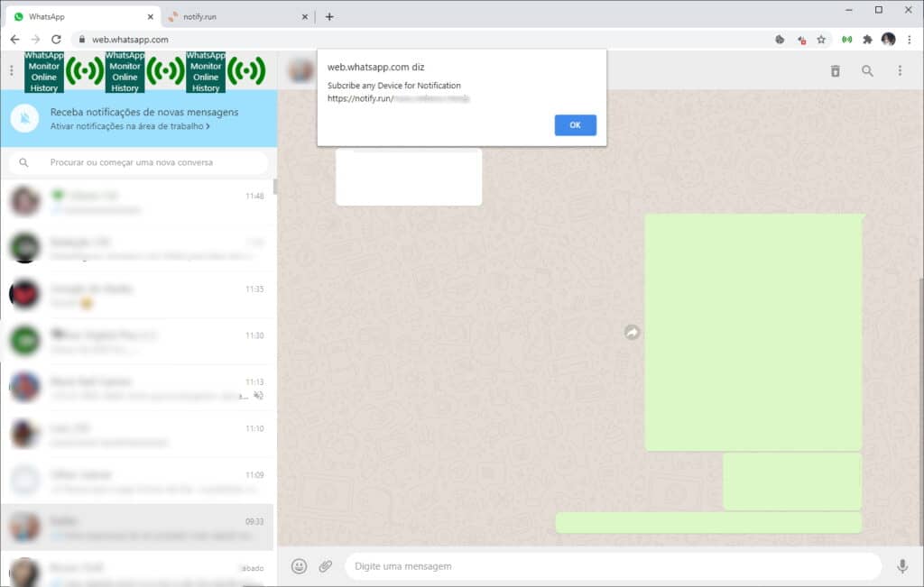
Task: Open the Extensions puzzle icon
Action: (867, 40)
